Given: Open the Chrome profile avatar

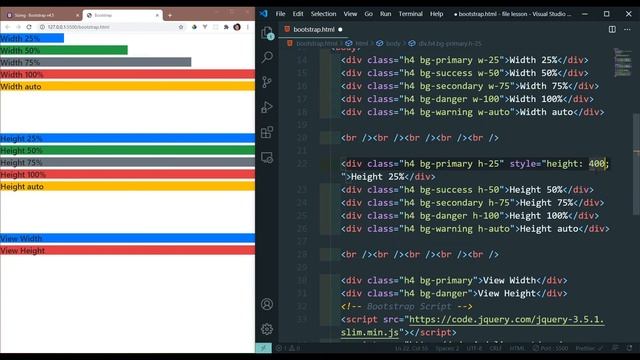Looking at the screenshot, I should click(x=237, y=27).
